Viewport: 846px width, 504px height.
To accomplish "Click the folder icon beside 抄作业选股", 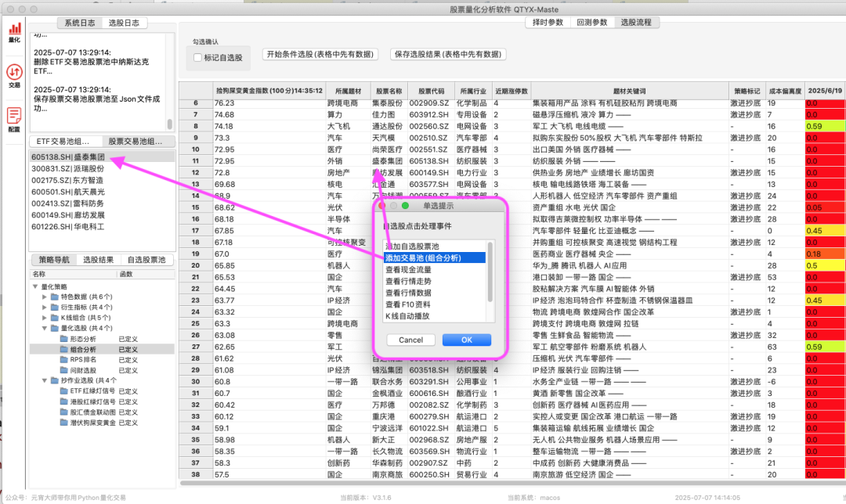I will (55, 380).
